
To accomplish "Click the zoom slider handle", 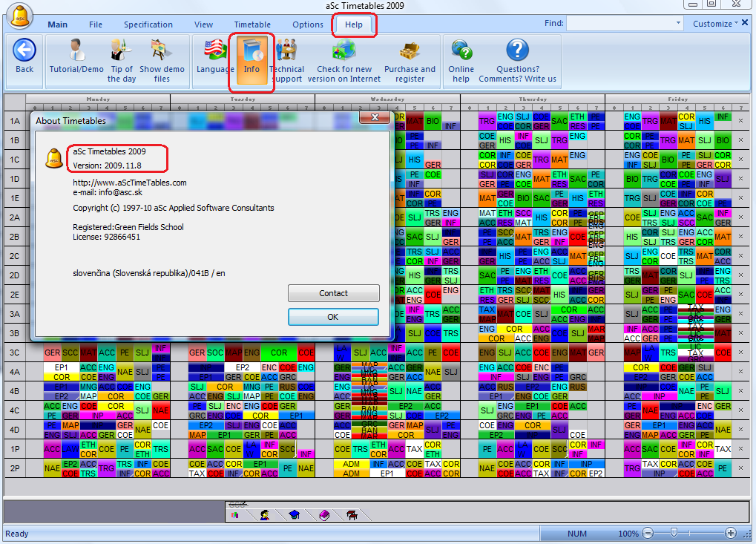I will pyautogui.click(x=674, y=533).
